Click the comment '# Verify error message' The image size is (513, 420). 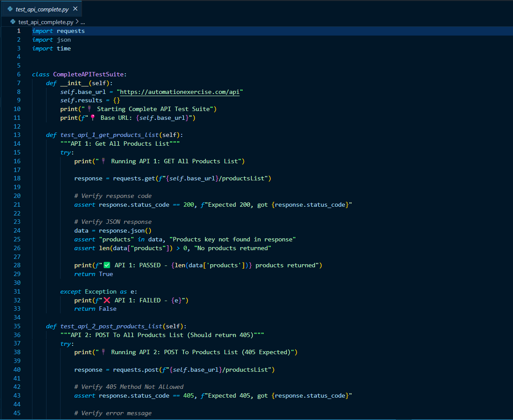(113, 413)
